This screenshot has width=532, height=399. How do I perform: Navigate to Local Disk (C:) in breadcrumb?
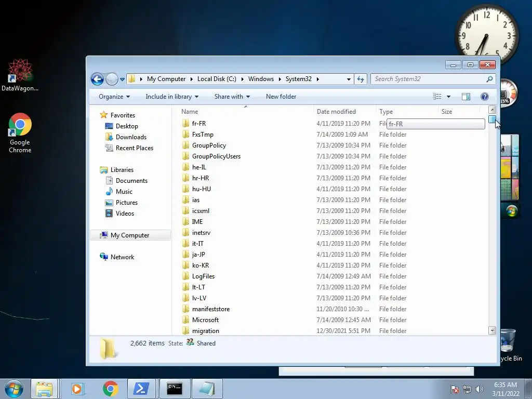[x=217, y=79]
